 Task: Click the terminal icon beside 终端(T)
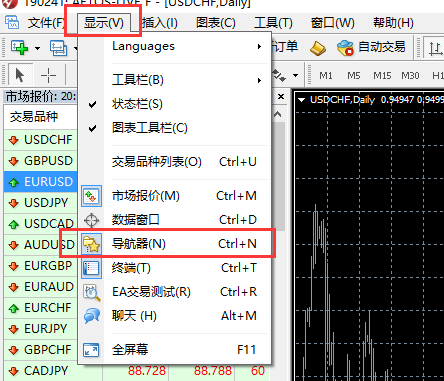pyautogui.click(x=91, y=268)
